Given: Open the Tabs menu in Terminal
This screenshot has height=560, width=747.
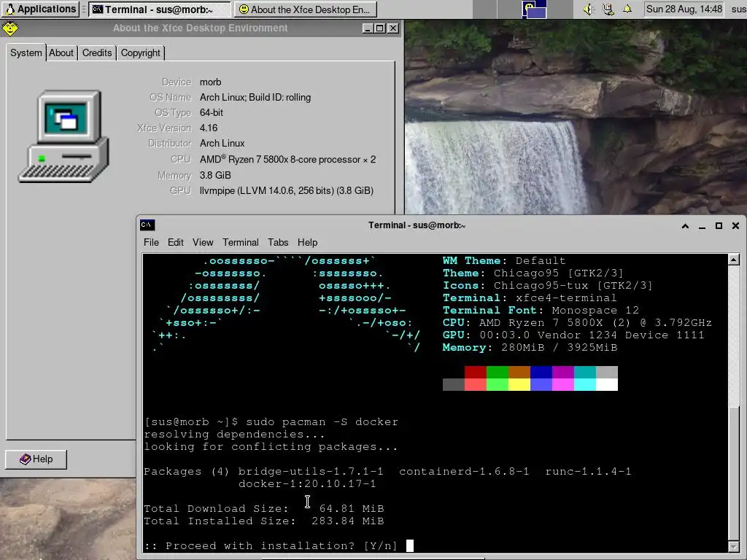Looking at the screenshot, I should (x=278, y=242).
